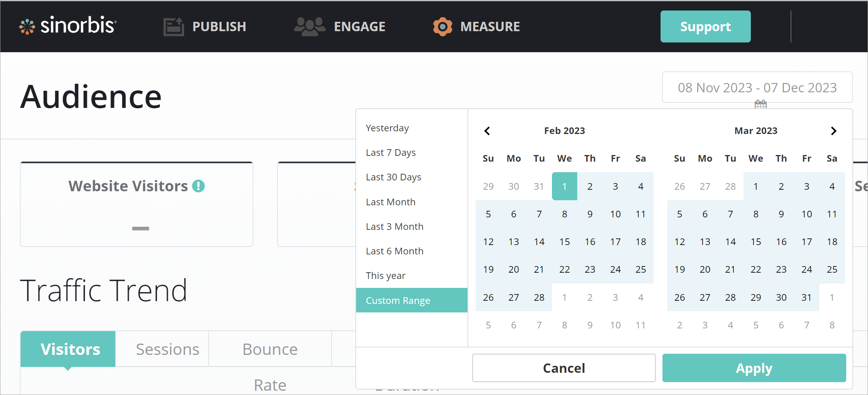868x395 pixels.
Task: Select the Last 30 Days preset
Action: pyautogui.click(x=394, y=177)
